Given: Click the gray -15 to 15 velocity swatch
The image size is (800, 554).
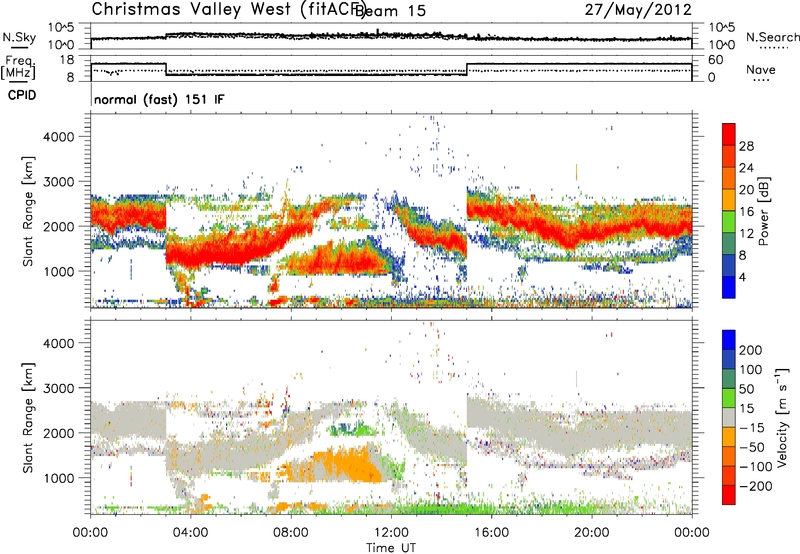Looking at the screenshot, I should [x=729, y=418].
